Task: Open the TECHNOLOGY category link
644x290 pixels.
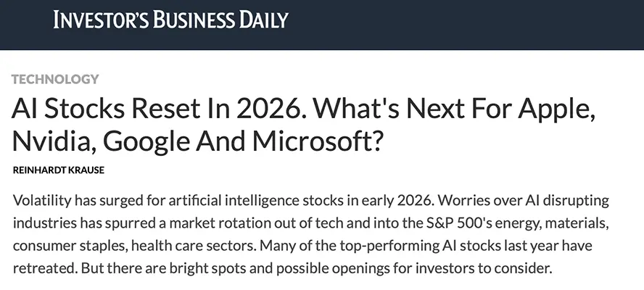Action: coord(55,79)
